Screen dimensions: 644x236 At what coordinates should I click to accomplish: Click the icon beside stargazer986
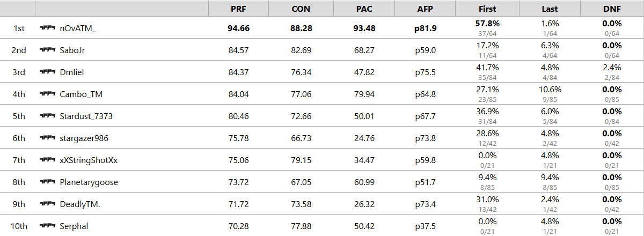[48, 138]
